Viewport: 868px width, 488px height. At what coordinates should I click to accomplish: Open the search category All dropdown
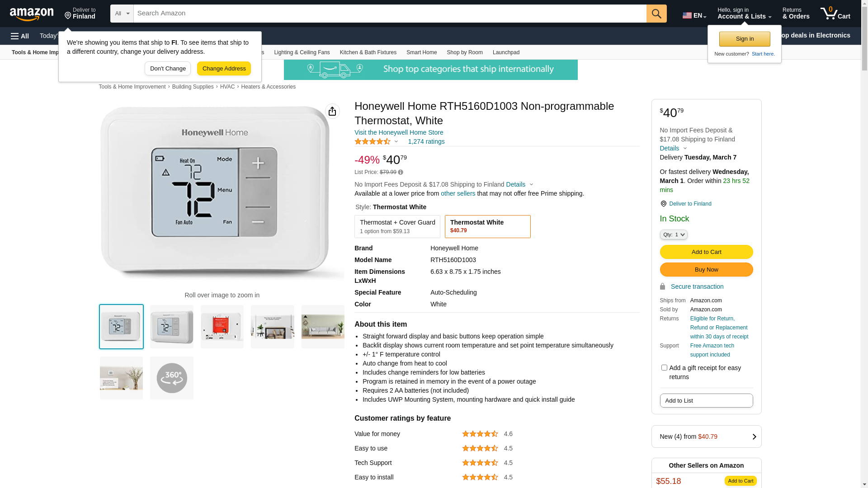(122, 14)
